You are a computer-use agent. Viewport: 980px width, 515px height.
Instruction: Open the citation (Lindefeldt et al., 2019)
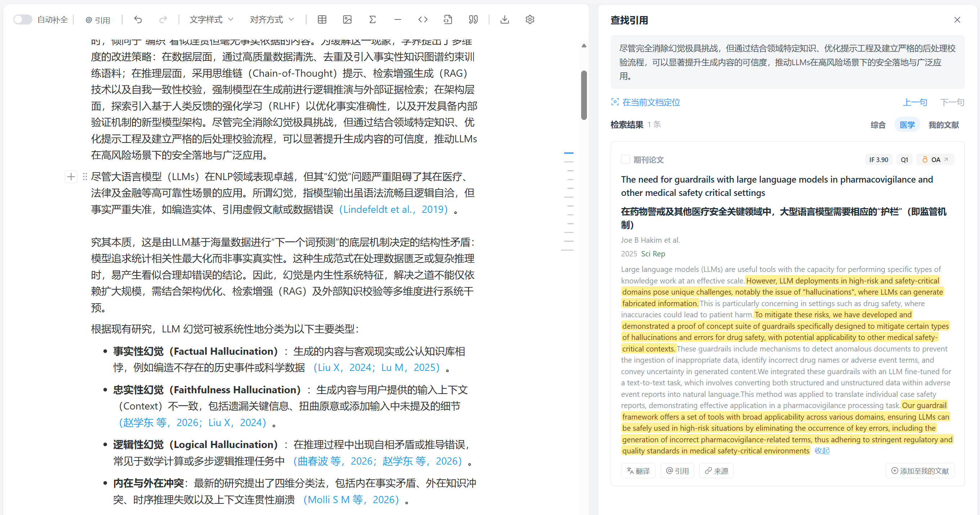click(394, 209)
